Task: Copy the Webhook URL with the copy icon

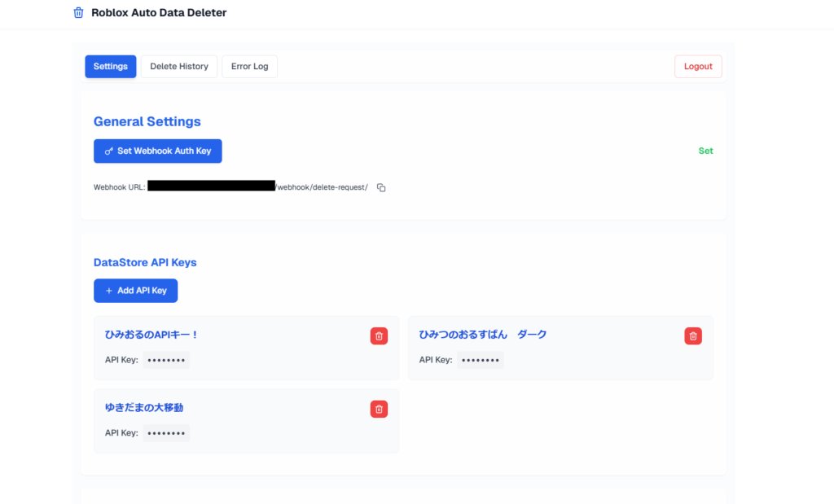Action: [x=381, y=187]
